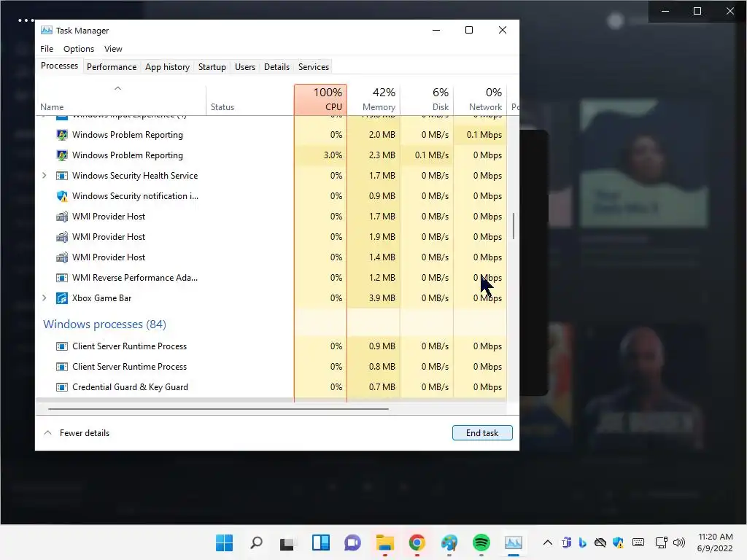This screenshot has width=747, height=560.
Task: Open the network status tray icon
Action: click(661, 542)
